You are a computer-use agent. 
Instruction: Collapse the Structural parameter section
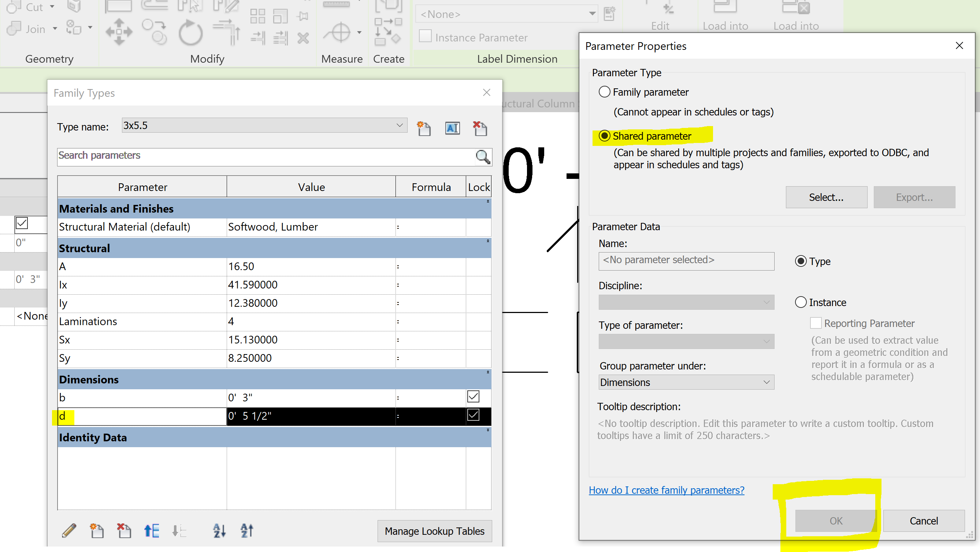[487, 240]
